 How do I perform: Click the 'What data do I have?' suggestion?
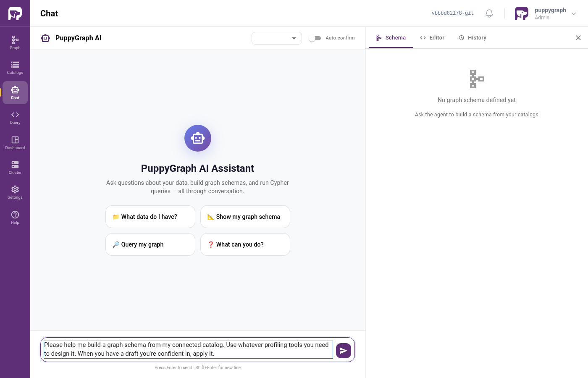click(x=150, y=217)
